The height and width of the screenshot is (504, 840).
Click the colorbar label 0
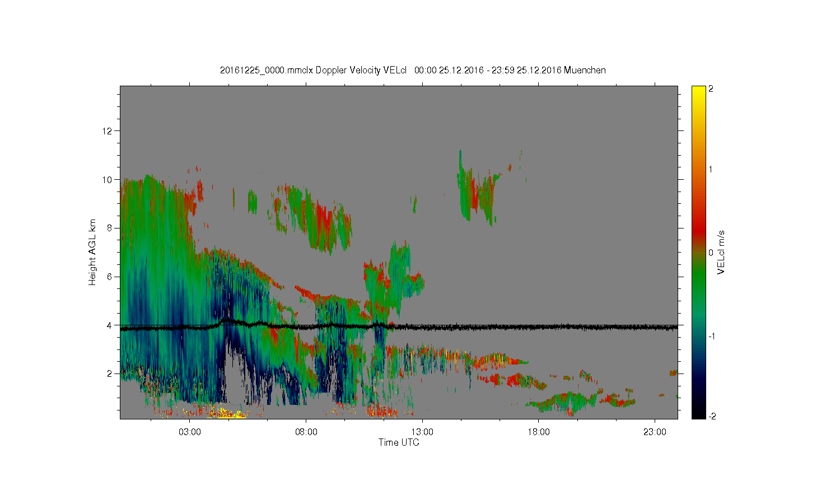point(711,253)
